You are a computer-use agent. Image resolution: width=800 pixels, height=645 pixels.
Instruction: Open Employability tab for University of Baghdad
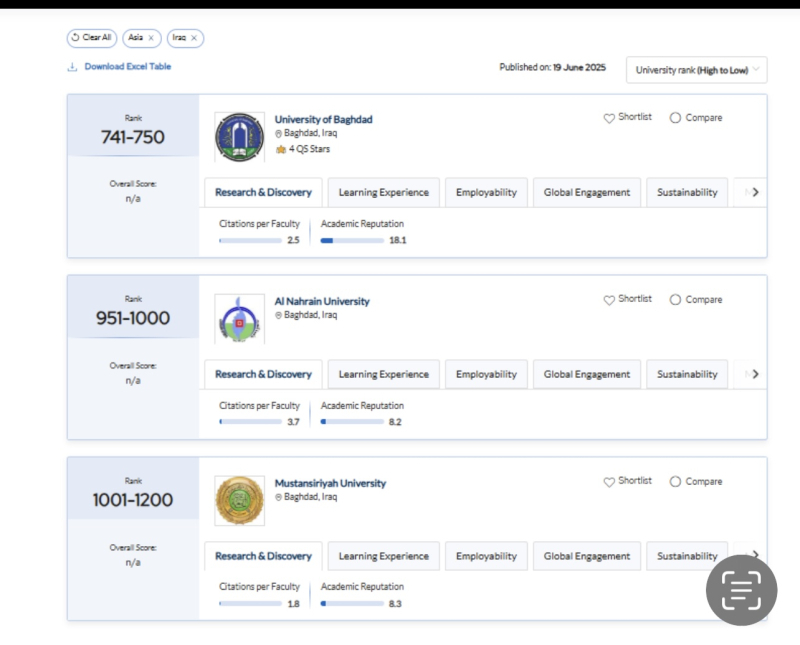point(486,192)
